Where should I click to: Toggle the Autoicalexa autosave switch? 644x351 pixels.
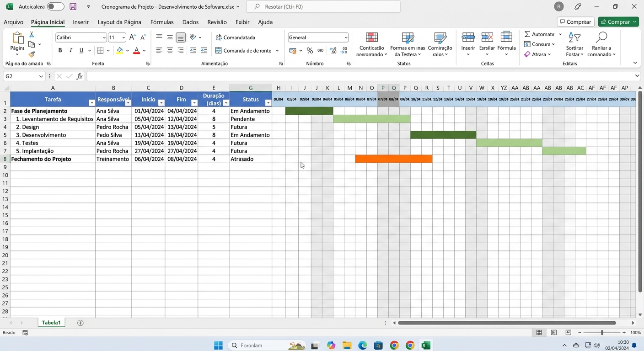pyautogui.click(x=55, y=6)
